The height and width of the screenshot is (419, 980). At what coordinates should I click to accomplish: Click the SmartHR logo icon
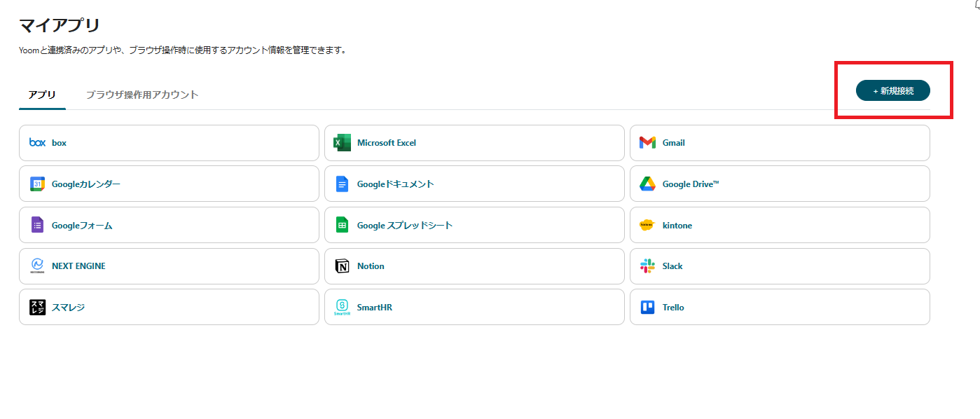tap(342, 308)
